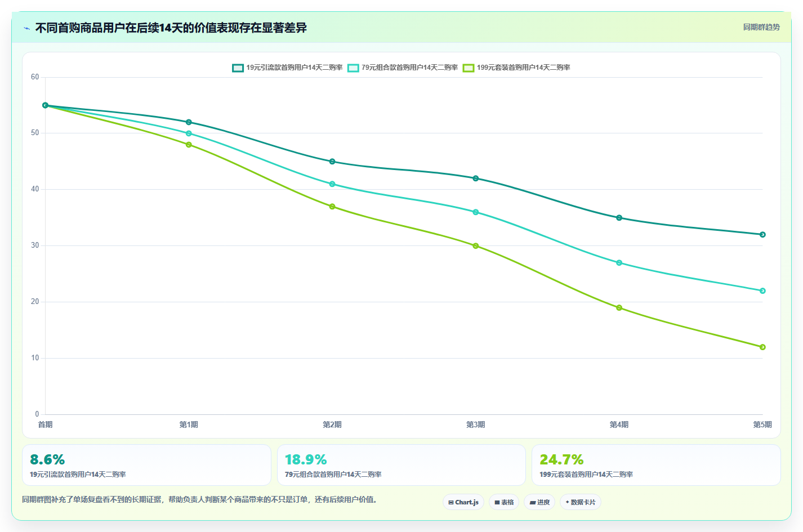Select 79元组合款 data point at 第4期

click(619, 263)
